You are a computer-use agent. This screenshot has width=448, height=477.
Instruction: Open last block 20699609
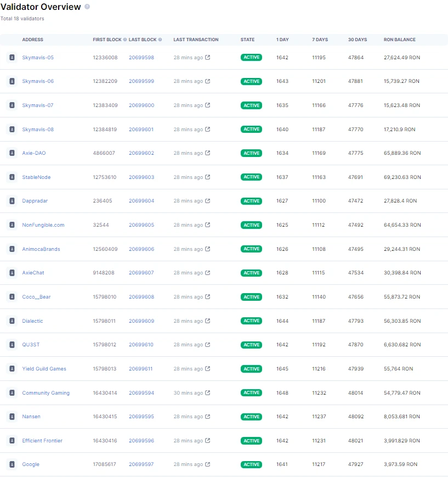click(141, 321)
